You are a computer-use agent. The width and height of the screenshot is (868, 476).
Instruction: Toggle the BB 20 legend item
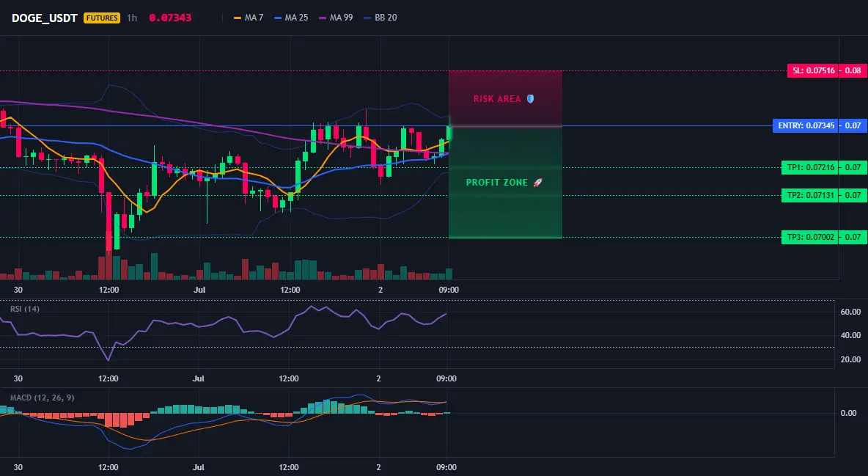[x=380, y=18]
